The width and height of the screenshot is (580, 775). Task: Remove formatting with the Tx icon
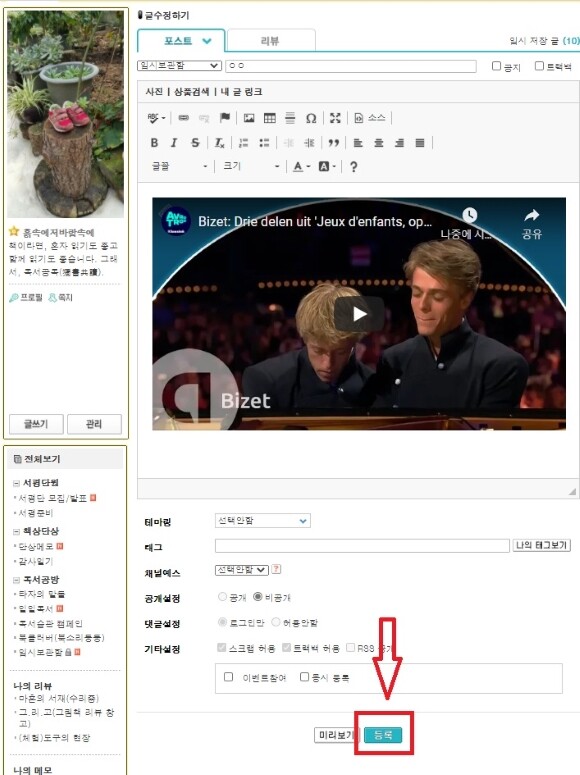point(219,142)
